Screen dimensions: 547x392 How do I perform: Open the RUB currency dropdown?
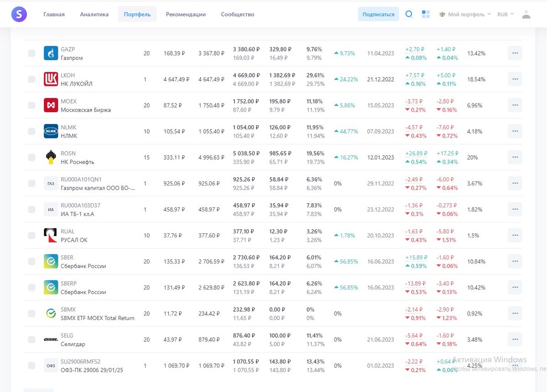click(x=506, y=14)
